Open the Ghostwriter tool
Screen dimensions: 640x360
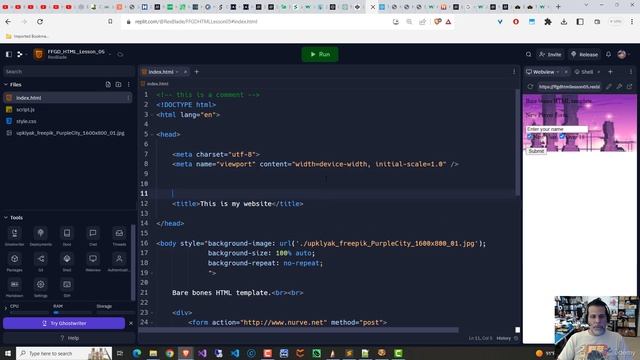tap(14, 237)
